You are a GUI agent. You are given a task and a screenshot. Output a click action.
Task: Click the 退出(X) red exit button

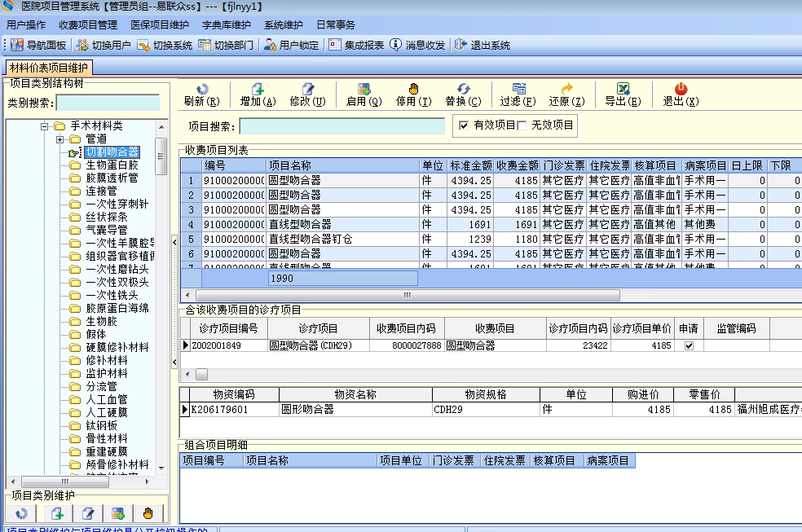coord(681,95)
